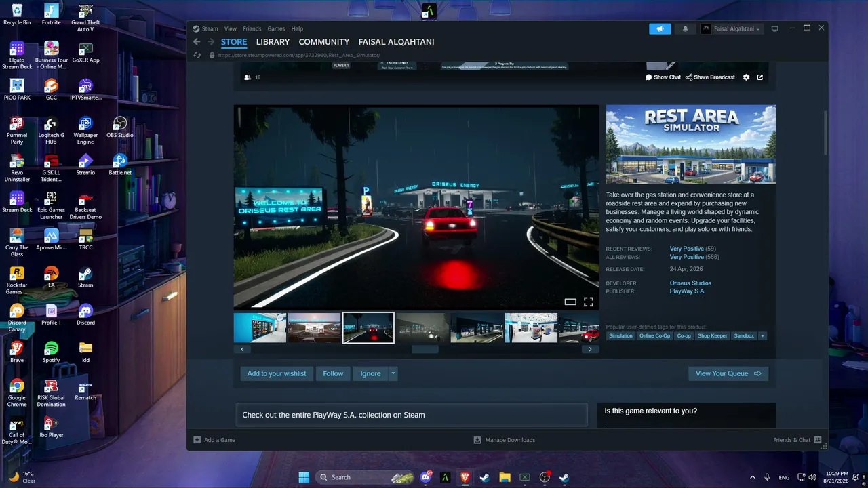Click the left arrow under screenshot thumbnails
868x488 pixels.
[242, 349]
